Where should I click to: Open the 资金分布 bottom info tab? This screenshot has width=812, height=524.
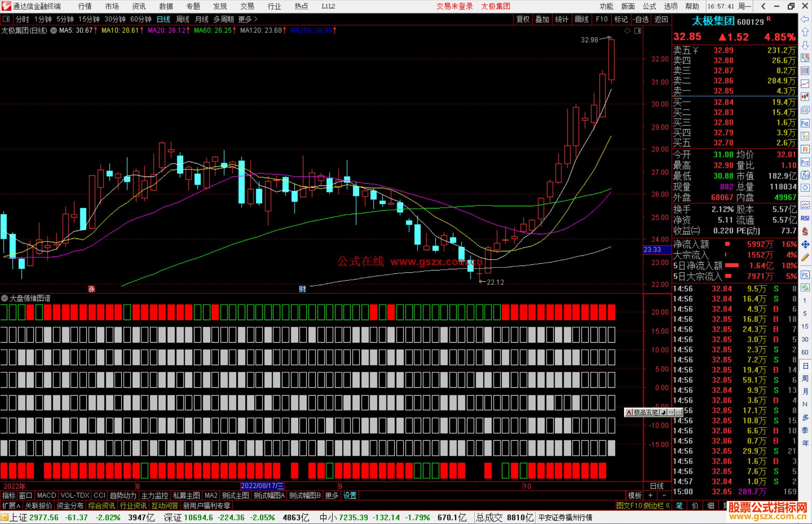pos(70,506)
